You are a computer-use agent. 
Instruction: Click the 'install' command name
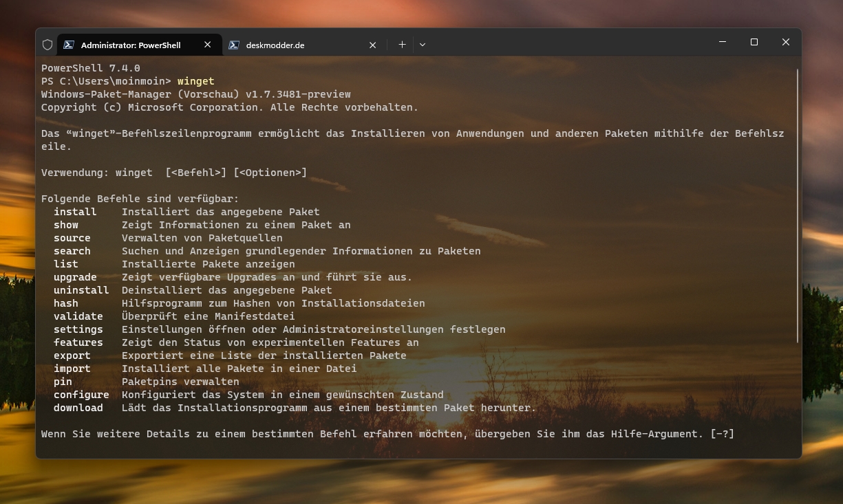(x=75, y=212)
